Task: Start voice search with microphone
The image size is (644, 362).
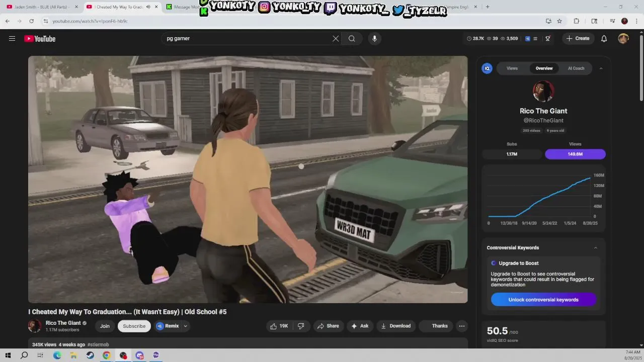Action: coord(374,39)
